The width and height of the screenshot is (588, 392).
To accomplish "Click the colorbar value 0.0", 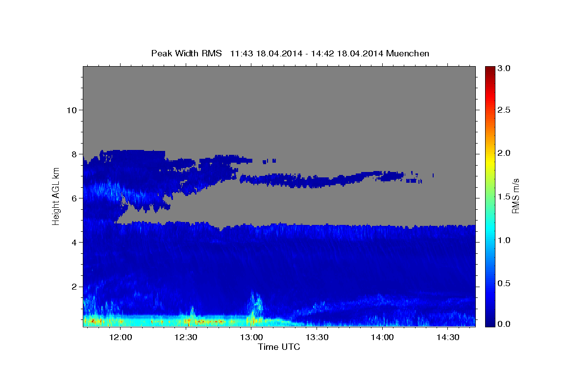I will [505, 324].
